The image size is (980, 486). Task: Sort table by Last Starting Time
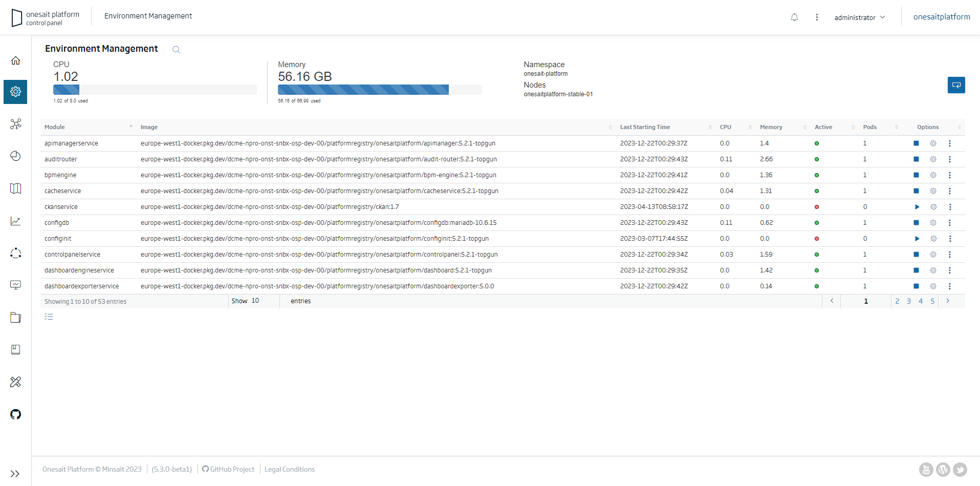(x=666, y=127)
